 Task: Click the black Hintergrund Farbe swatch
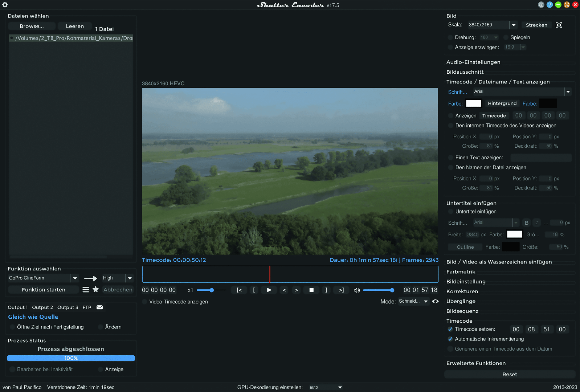[x=548, y=103]
